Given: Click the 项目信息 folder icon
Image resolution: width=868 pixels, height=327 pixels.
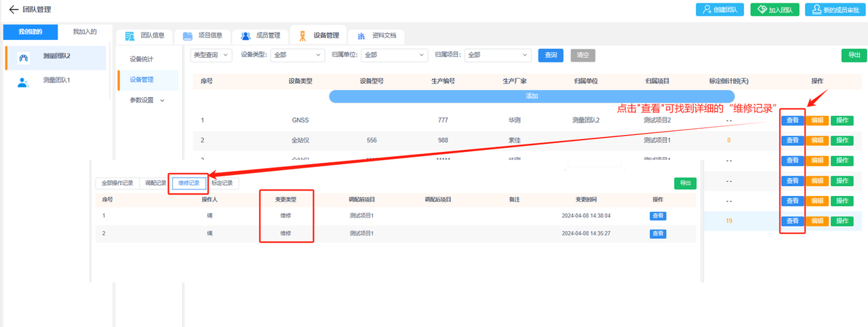Looking at the screenshot, I should click(188, 35).
